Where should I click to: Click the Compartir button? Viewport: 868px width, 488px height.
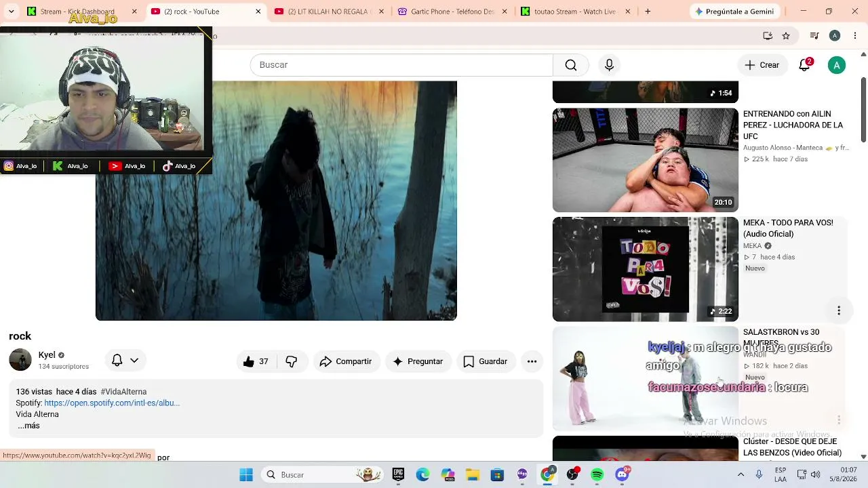(346, 361)
